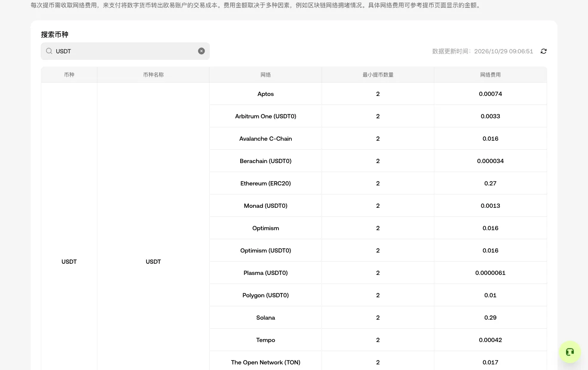
Task: Click the data update timestamp text
Action: point(483,51)
